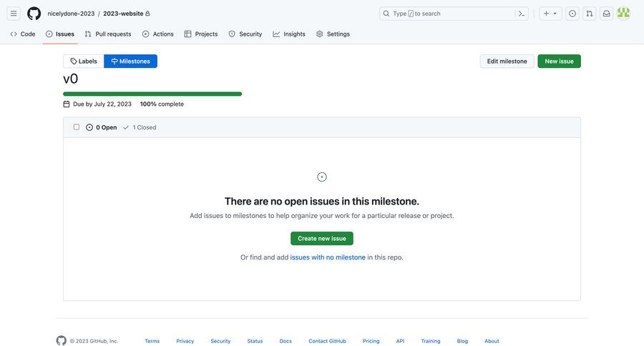Click Edit milestone button

coord(507,61)
